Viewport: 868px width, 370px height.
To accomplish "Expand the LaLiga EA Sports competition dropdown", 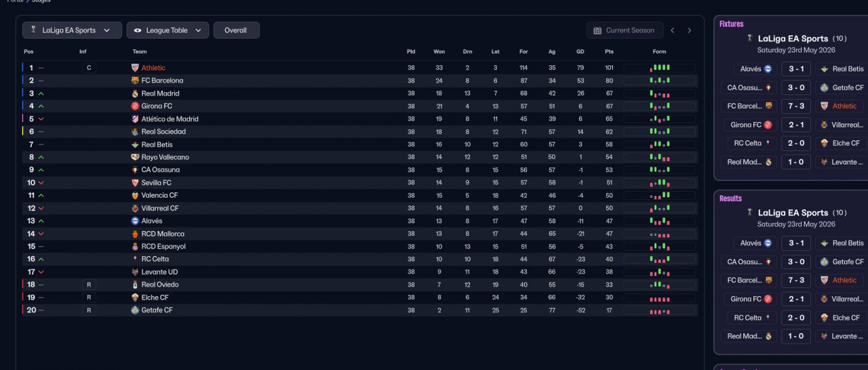I will click(x=106, y=30).
